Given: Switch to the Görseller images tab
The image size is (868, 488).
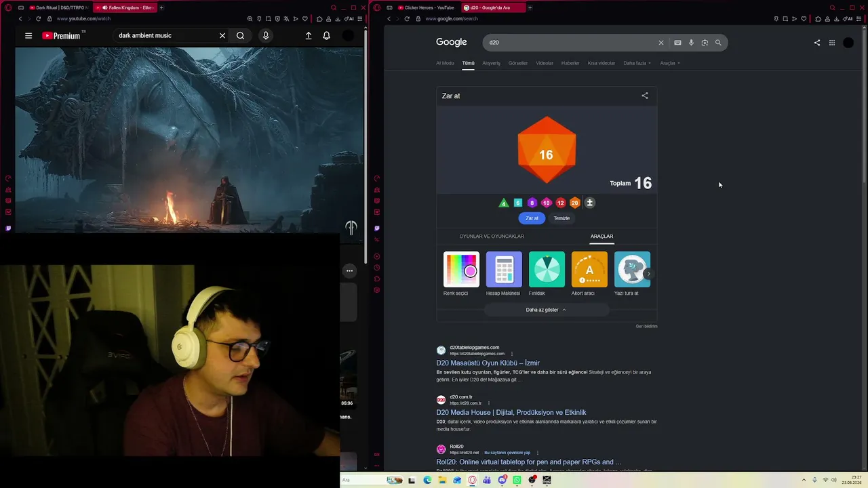Looking at the screenshot, I should pos(518,63).
